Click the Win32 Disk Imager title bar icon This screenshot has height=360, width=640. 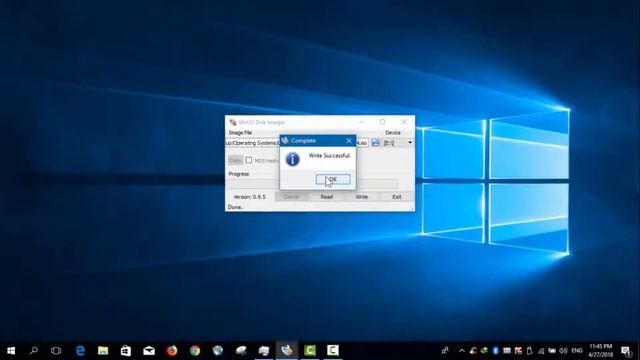pos(233,122)
